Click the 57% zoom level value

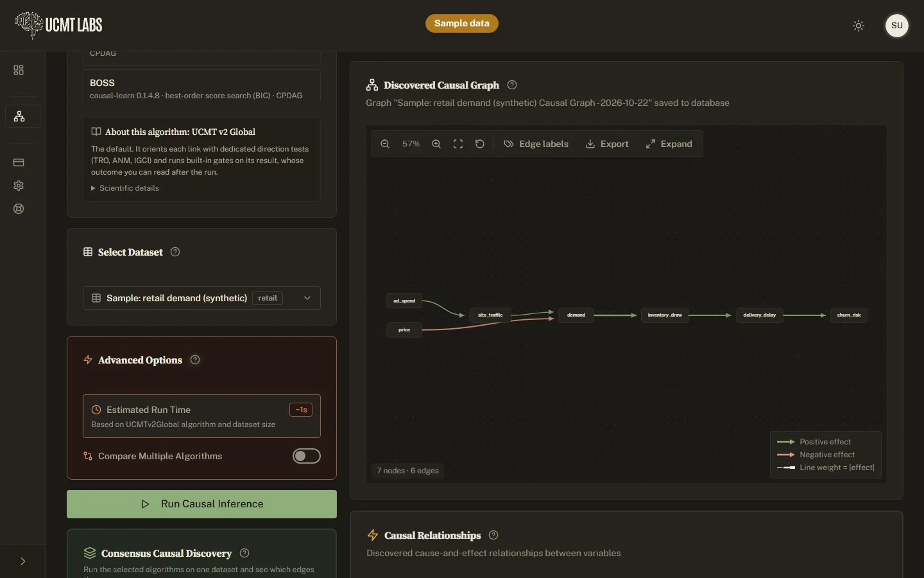(x=411, y=144)
